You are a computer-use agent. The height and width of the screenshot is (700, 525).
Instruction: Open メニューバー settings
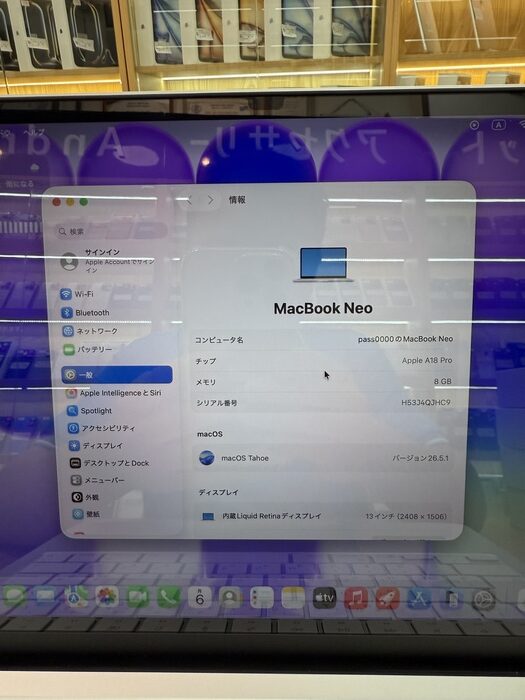98,480
